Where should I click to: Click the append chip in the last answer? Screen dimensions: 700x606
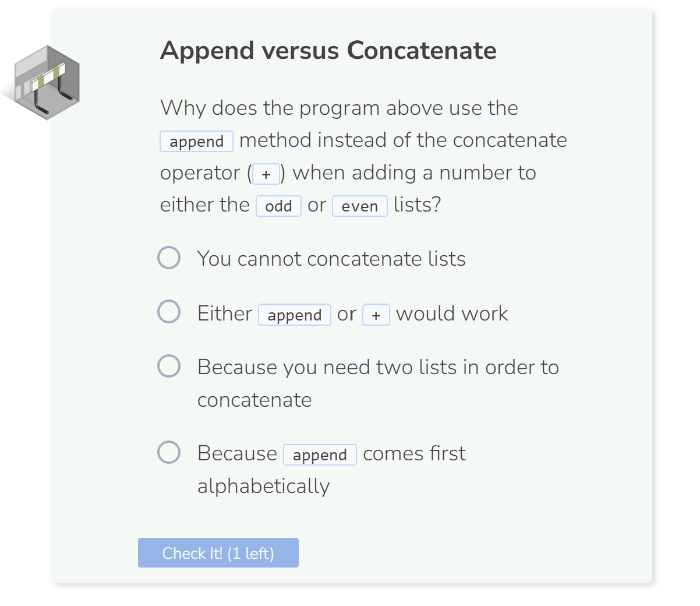[x=320, y=455]
